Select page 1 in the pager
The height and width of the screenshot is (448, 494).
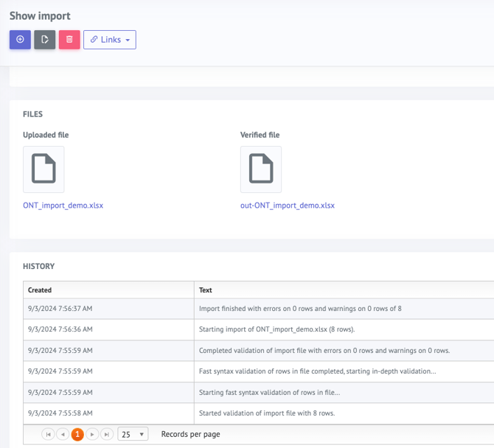click(x=77, y=435)
